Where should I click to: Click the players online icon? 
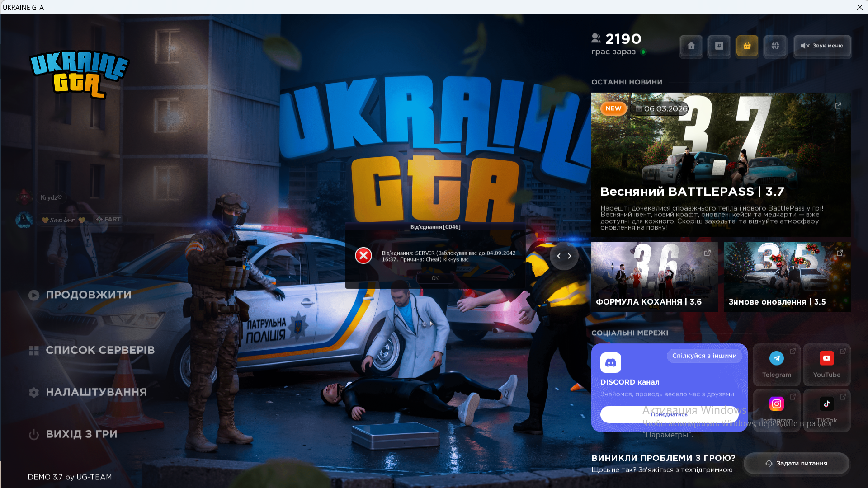tap(596, 38)
